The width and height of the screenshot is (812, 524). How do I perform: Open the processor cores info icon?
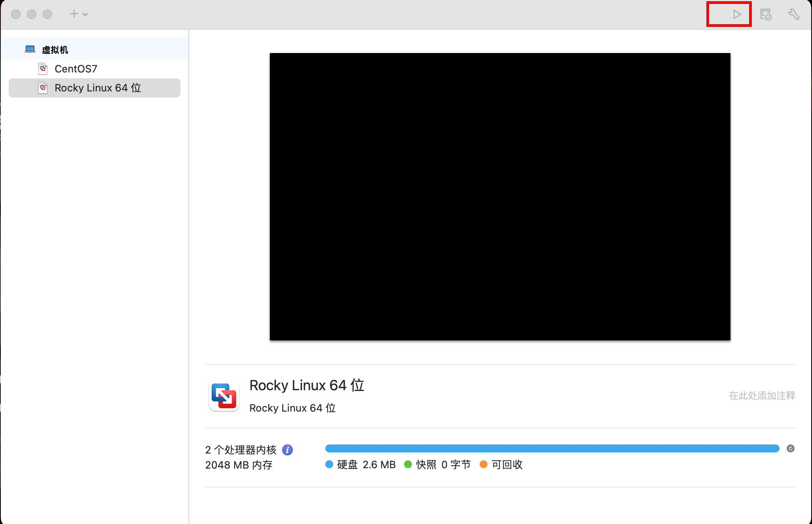tap(287, 450)
